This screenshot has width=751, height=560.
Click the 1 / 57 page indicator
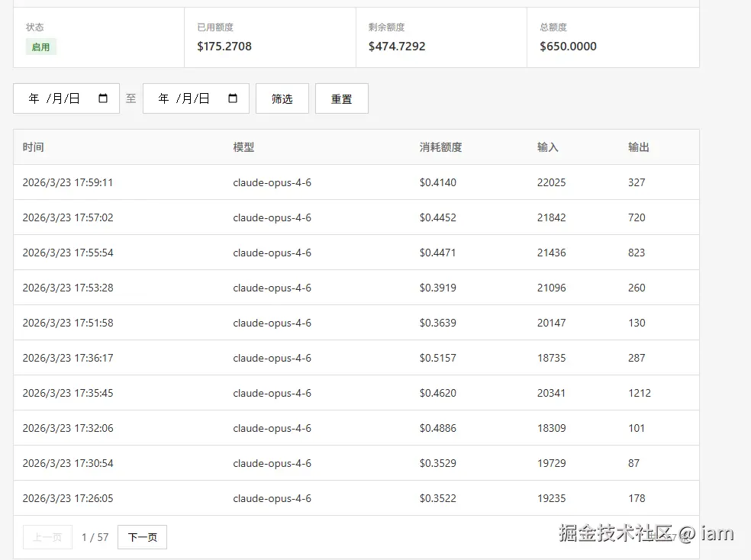pos(95,537)
